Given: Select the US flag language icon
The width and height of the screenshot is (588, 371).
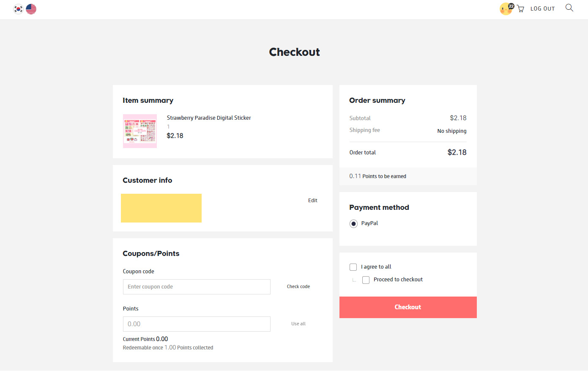Looking at the screenshot, I should tap(31, 9).
